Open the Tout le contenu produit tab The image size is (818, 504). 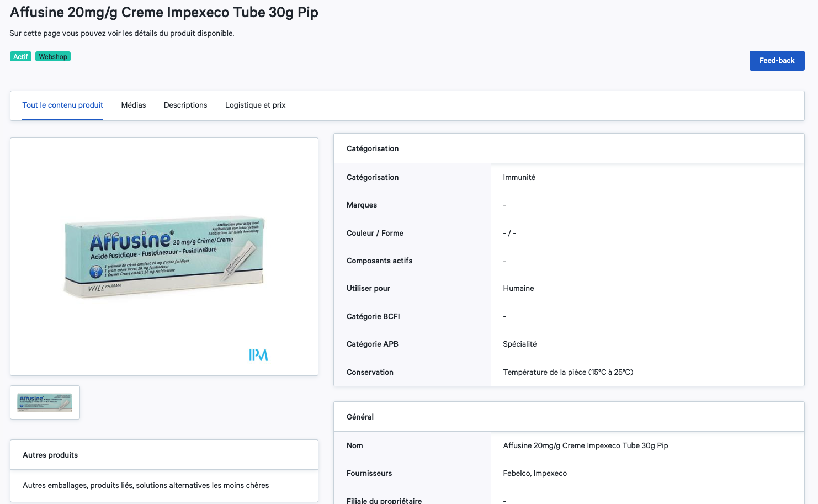pos(63,105)
